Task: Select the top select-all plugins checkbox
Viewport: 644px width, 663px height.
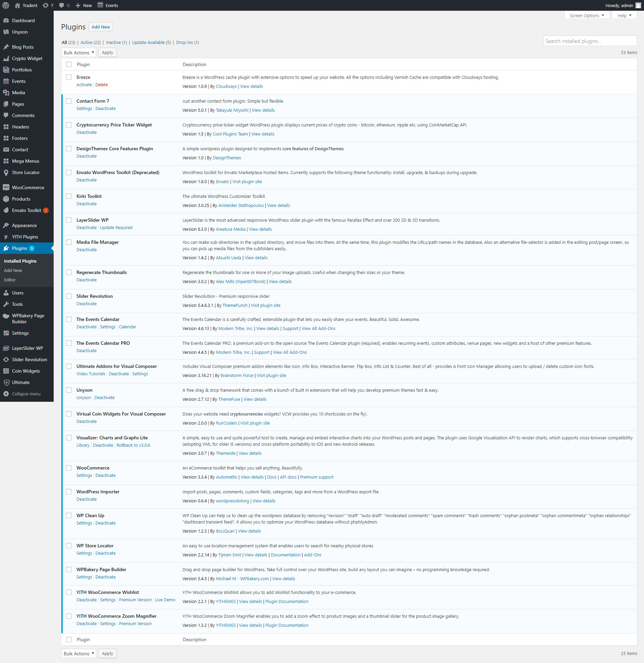Action: (x=69, y=64)
